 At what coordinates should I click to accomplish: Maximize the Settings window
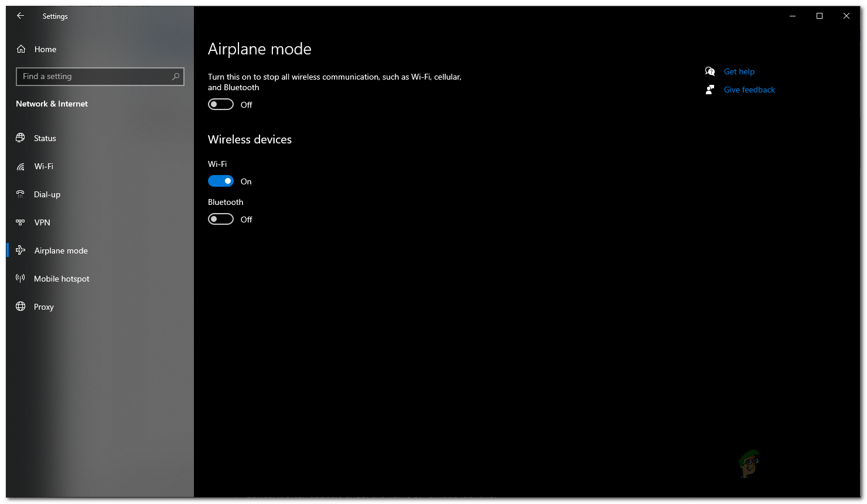(x=820, y=16)
